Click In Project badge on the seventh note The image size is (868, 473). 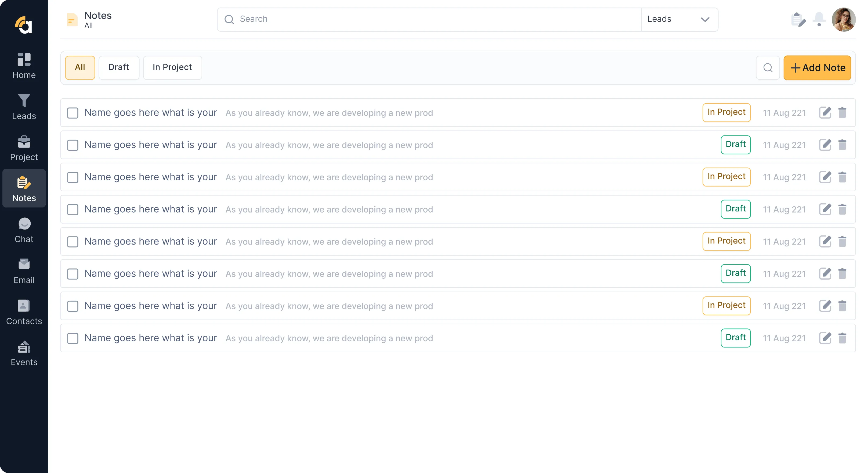coord(726,306)
